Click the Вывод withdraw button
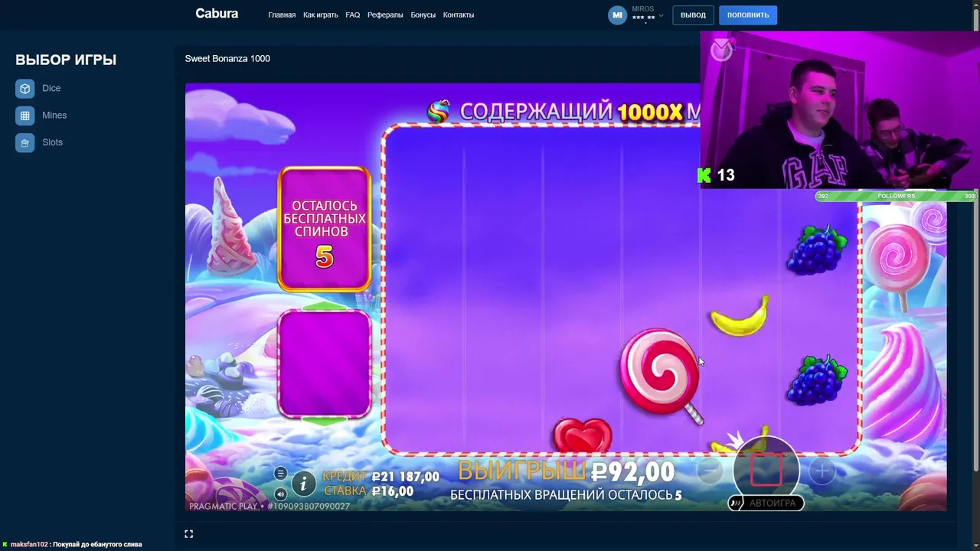 (x=693, y=15)
